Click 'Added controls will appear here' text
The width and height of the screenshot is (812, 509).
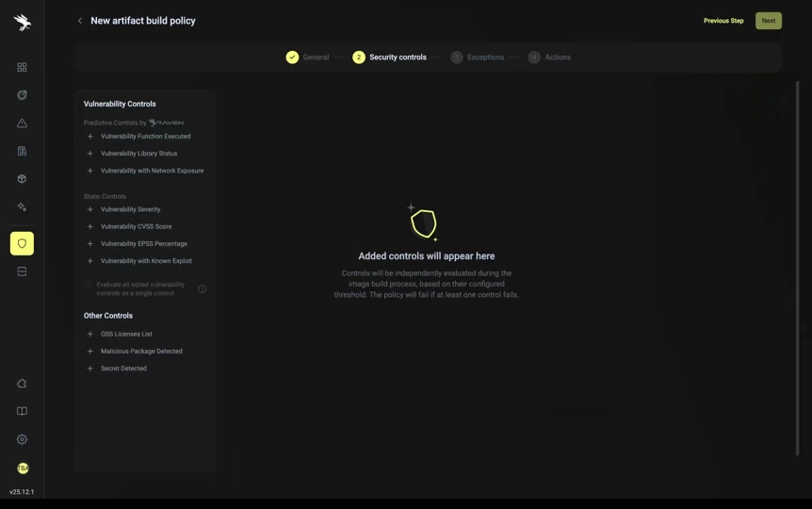click(x=426, y=256)
